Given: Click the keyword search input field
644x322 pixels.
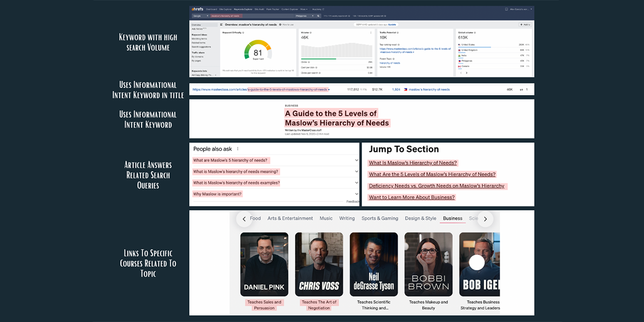Looking at the screenshot, I should click(x=252, y=16).
